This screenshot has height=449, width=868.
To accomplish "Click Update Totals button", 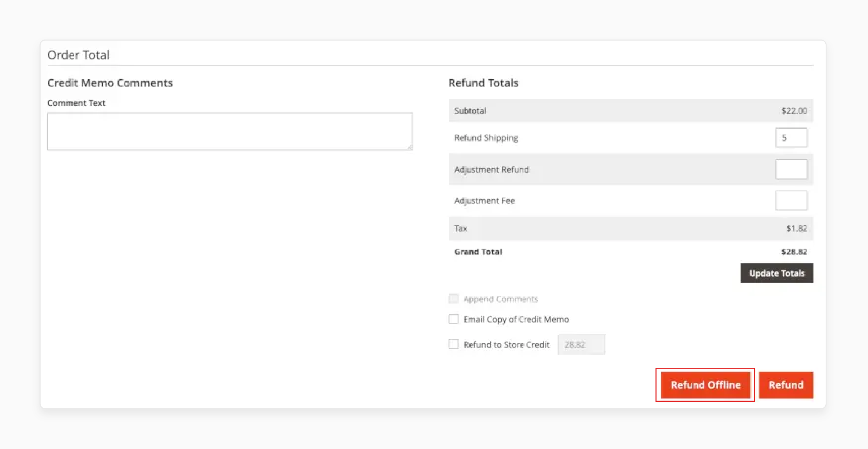I will [776, 273].
